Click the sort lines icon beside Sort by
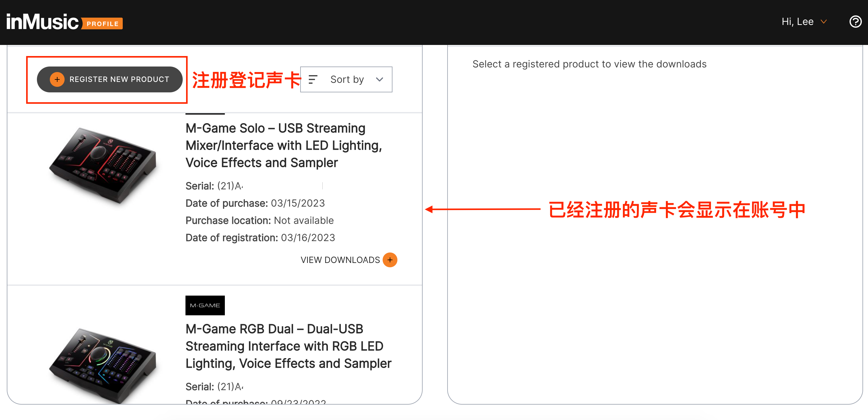Viewport: 868px width, 420px height. pos(313,79)
